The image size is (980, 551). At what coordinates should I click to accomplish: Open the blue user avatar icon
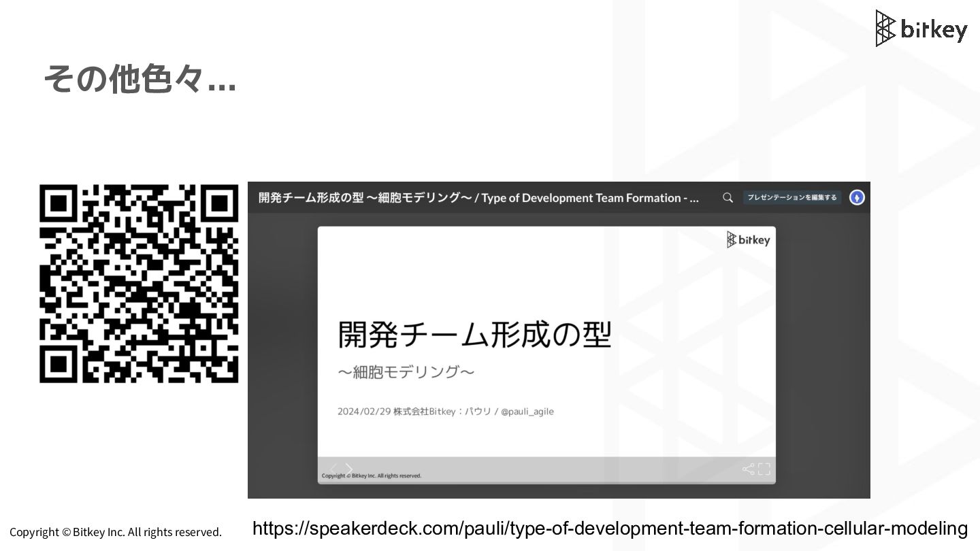tap(857, 197)
